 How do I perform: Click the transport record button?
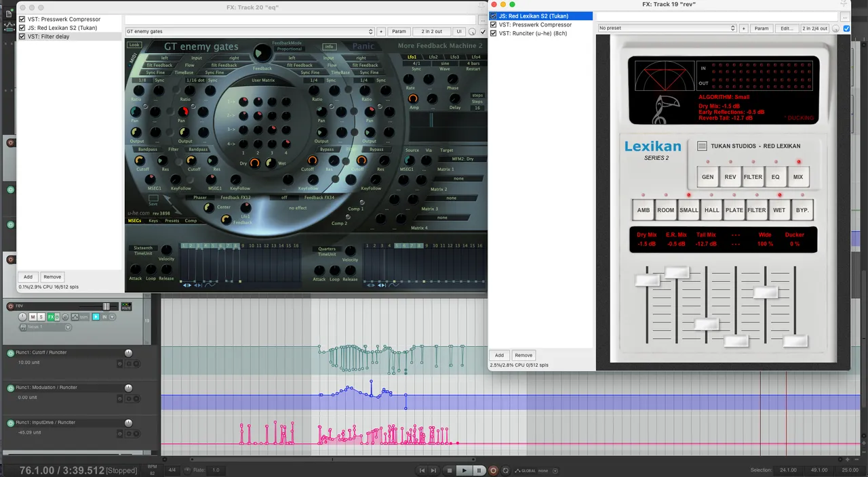click(x=493, y=470)
